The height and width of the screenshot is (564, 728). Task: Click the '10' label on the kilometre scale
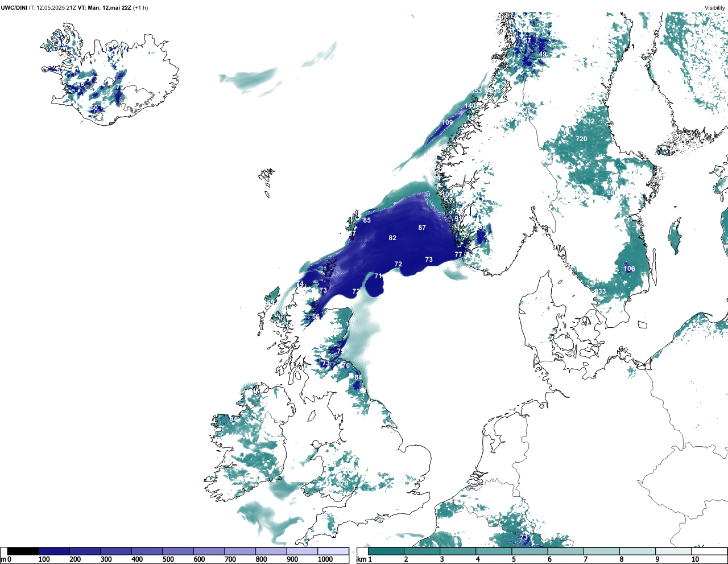(x=695, y=559)
